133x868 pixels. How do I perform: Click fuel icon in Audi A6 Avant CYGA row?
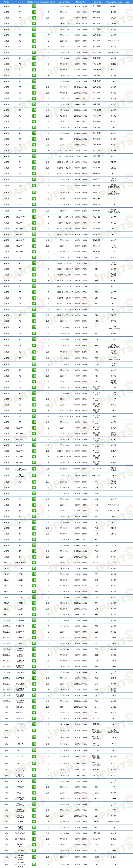(34, 428)
